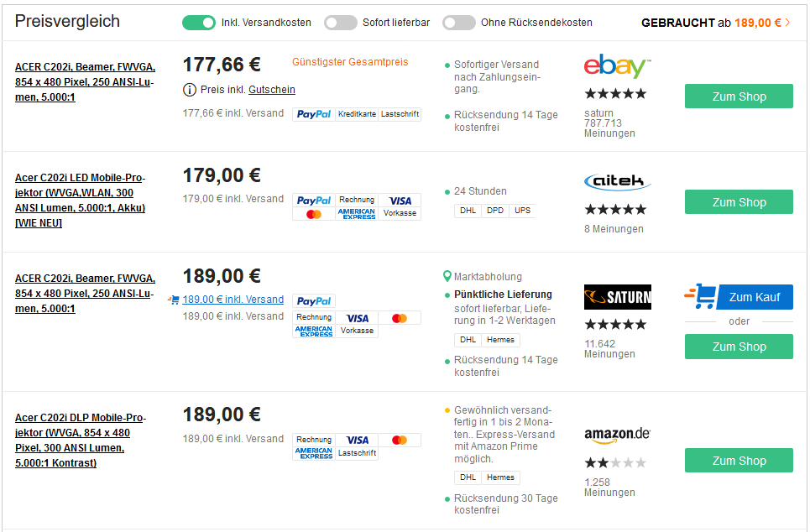Enable the Ohne Rücksendekosten toggle

pos(459,23)
